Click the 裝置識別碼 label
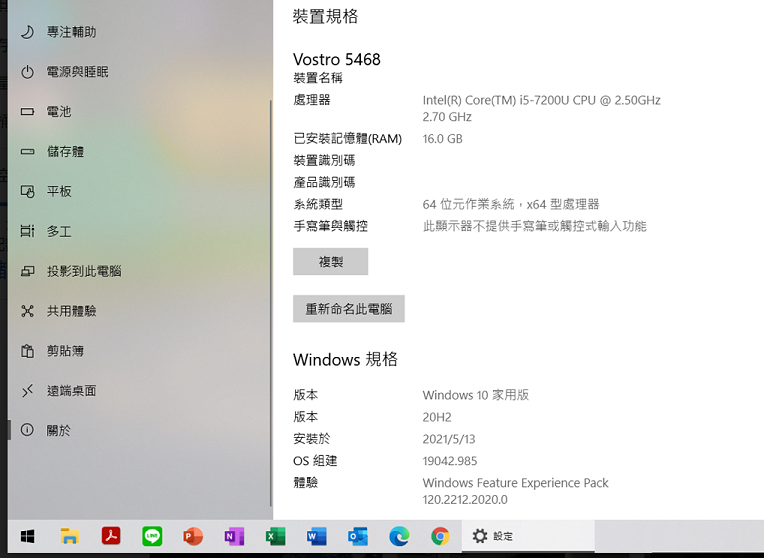Image resolution: width=764 pixels, height=558 pixels. pos(324,160)
